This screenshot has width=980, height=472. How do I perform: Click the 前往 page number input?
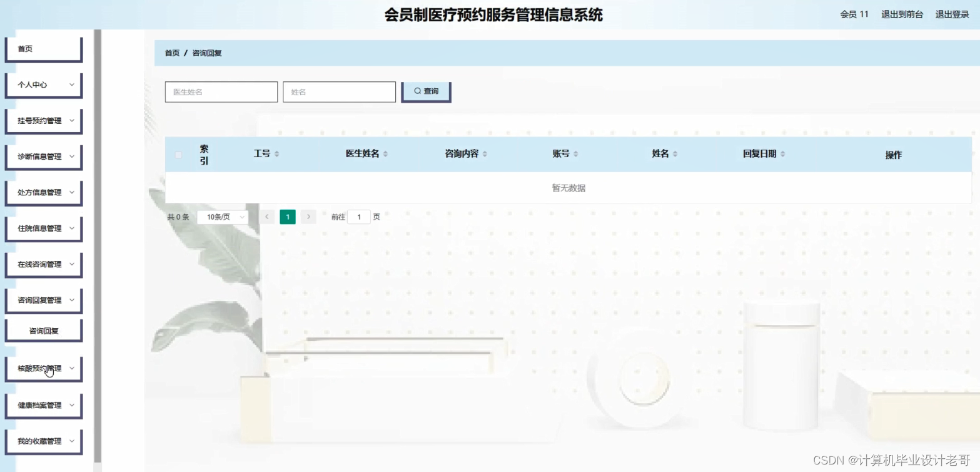pos(359,217)
